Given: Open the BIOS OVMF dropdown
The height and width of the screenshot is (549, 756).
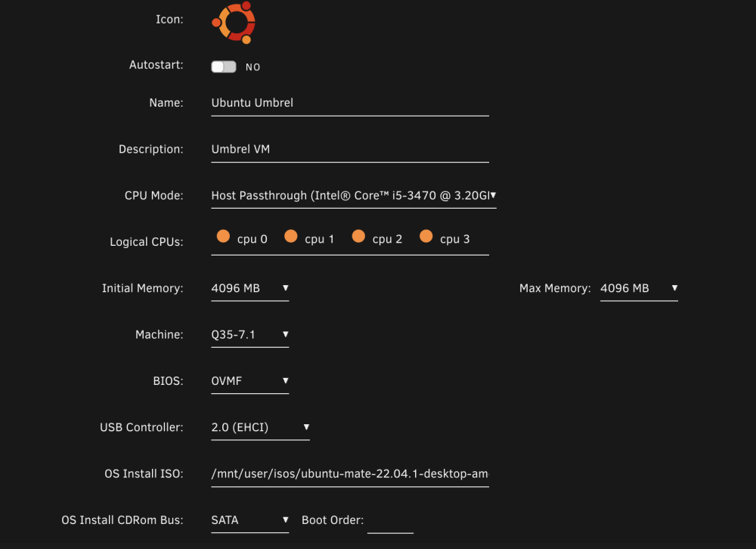Looking at the screenshot, I should click(249, 381).
